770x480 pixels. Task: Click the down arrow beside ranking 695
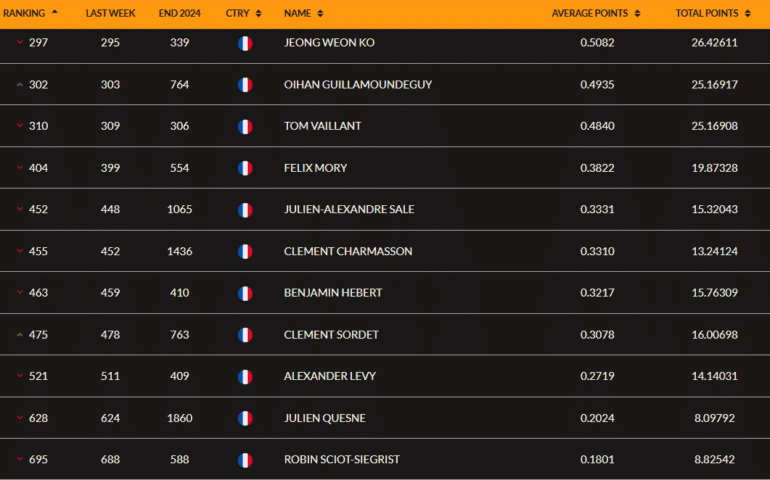coord(20,460)
